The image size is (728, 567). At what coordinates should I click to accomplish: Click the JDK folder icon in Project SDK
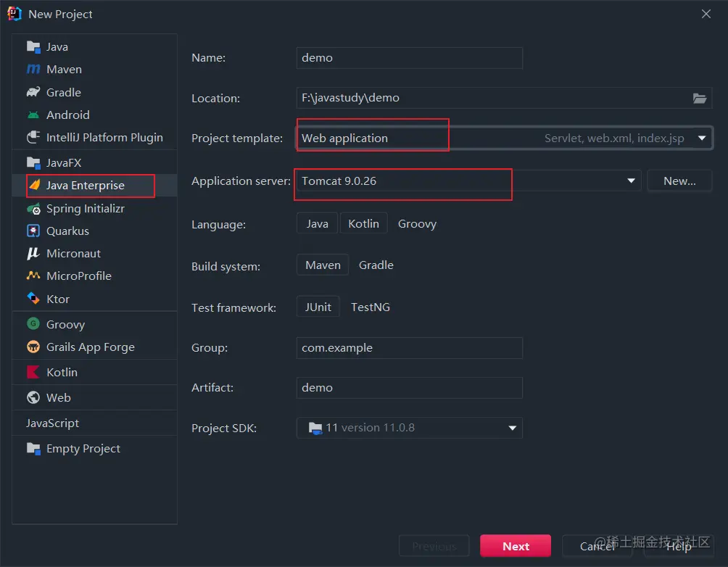(315, 429)
